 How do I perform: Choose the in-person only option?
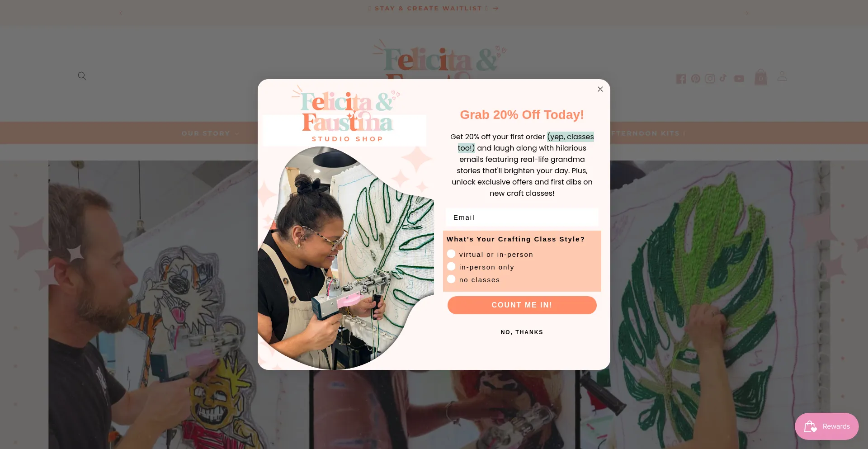click(481, 267)
